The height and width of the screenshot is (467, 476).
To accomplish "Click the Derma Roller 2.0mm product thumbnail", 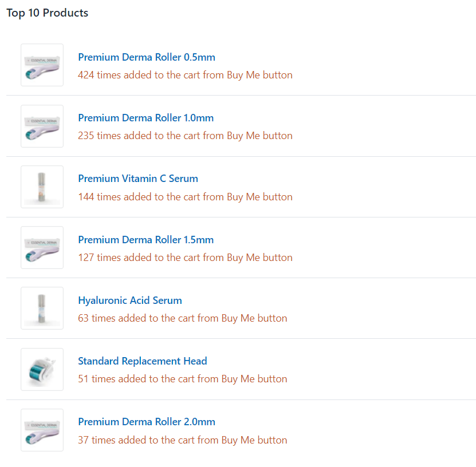I will (42, 430).
